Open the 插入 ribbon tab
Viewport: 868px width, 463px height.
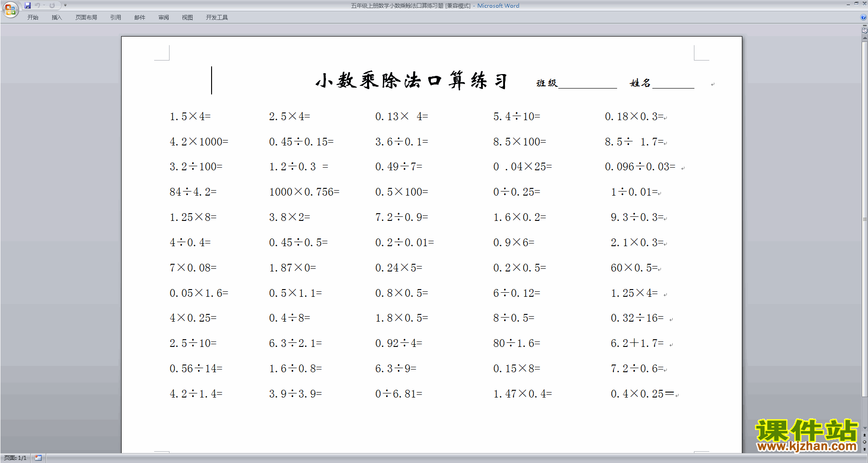pyautogui.click(x=57, y=18)
